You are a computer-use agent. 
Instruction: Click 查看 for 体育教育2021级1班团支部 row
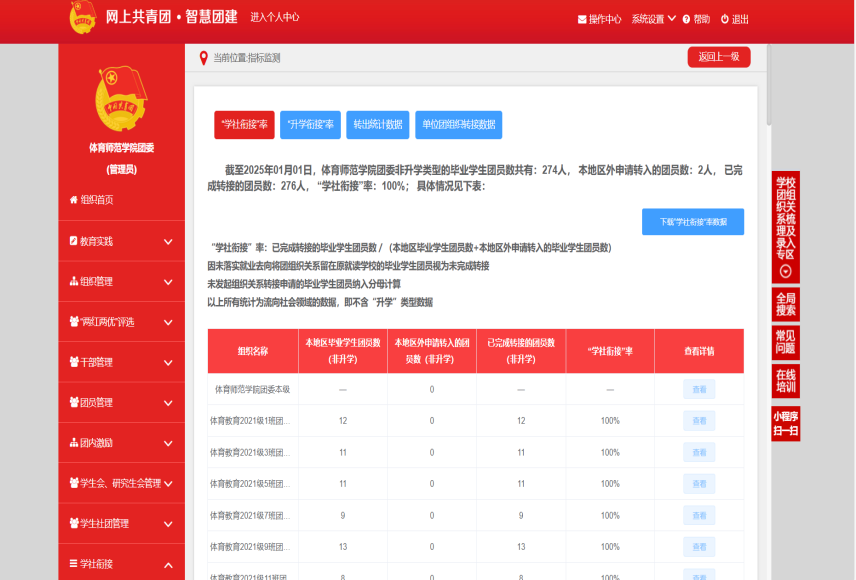pyautogui.click(x=699, y=421)
